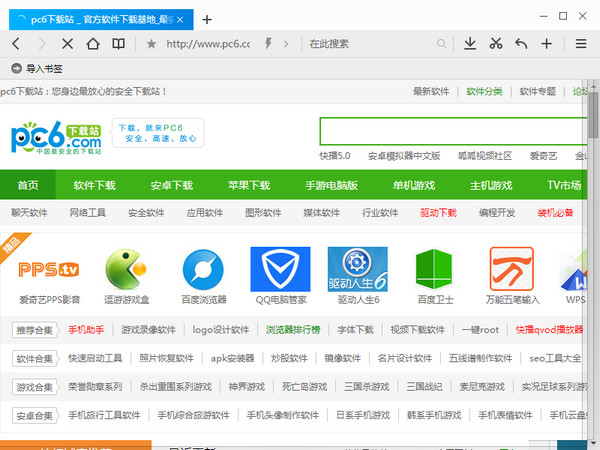Click the scissors screenshot tool icon
Viewport: 600px width, 450px height.
(x=495, y=44)
